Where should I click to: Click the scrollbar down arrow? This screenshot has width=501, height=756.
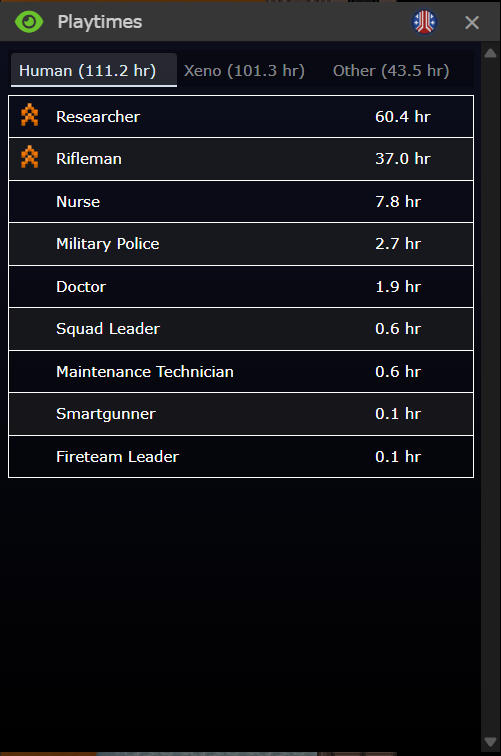tap(490, 742)
